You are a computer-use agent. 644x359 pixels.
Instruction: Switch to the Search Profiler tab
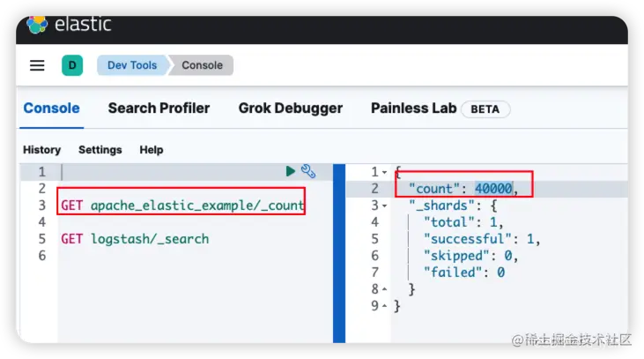[x=159, y=108]
